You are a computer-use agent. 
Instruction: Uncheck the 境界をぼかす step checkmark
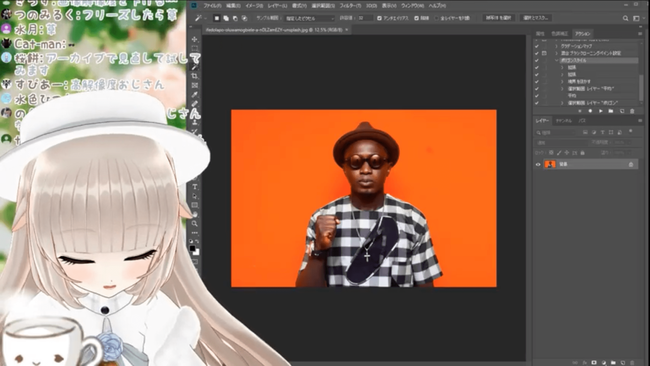[537, 82]
